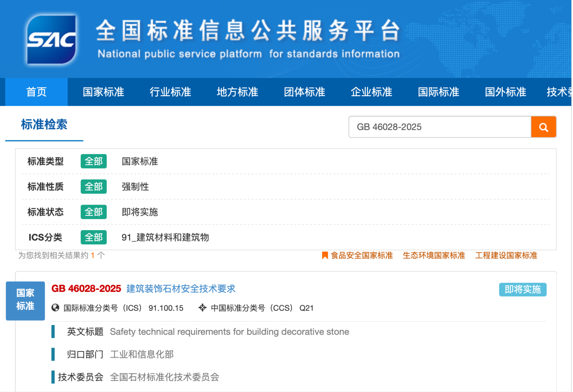This screenshot has height=392, width=573.
Task: Select 全部 for ICS分类 filter
Action: pos(93,237)
